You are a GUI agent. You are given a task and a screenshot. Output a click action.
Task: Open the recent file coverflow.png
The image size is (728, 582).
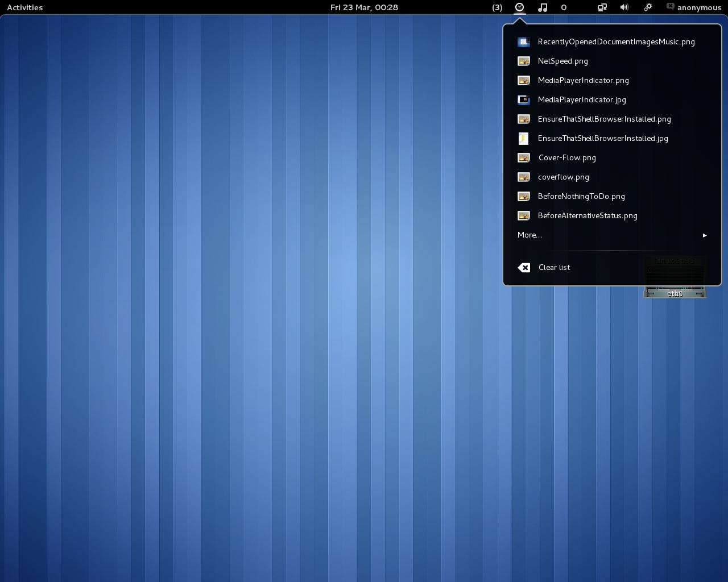point(612,177)
